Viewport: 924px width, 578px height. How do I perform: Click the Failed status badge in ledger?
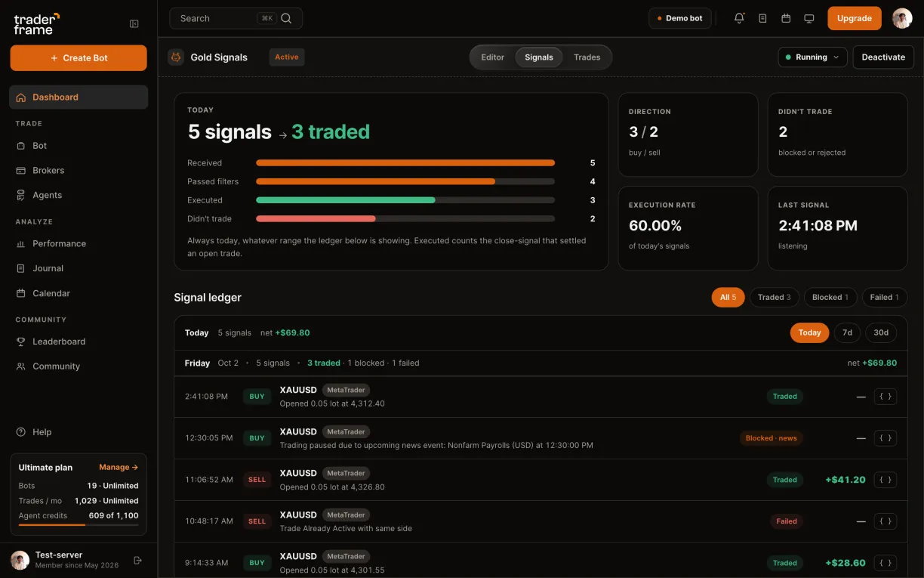pyautogui.click(x=787, y=521)
